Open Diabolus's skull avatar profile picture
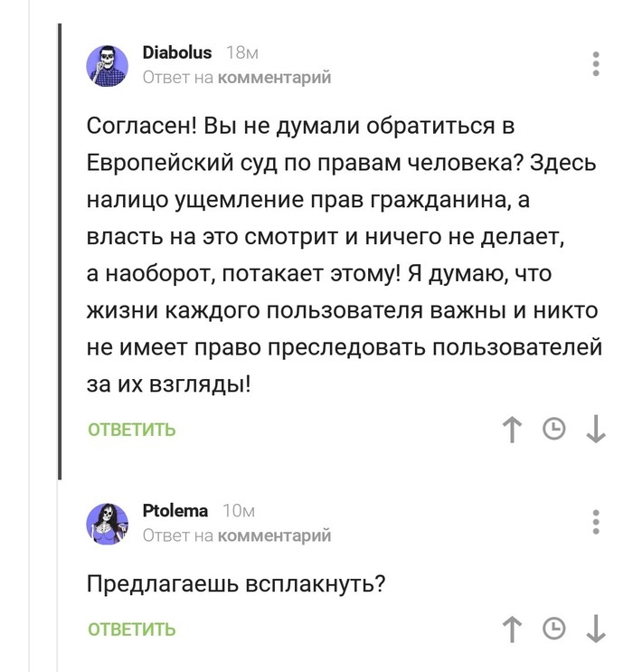Viewport: 633px width, 672px height. pyautogui.click(x=108, y=66)
